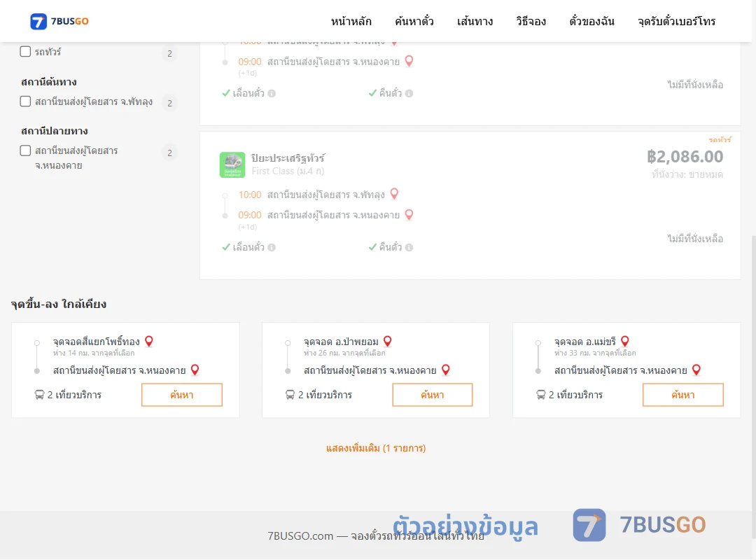Click ค้นหา button for จุดจอด อ.แม่ขรี

[x=683, y=395]
